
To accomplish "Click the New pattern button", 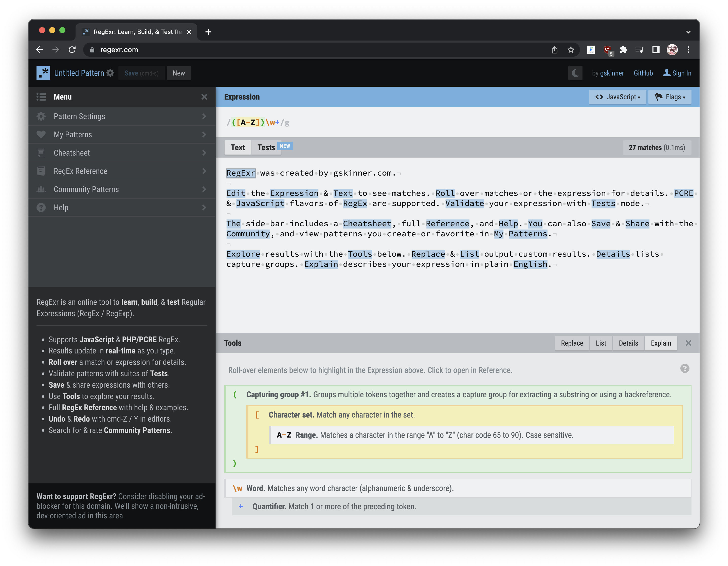I will (179, 73).
